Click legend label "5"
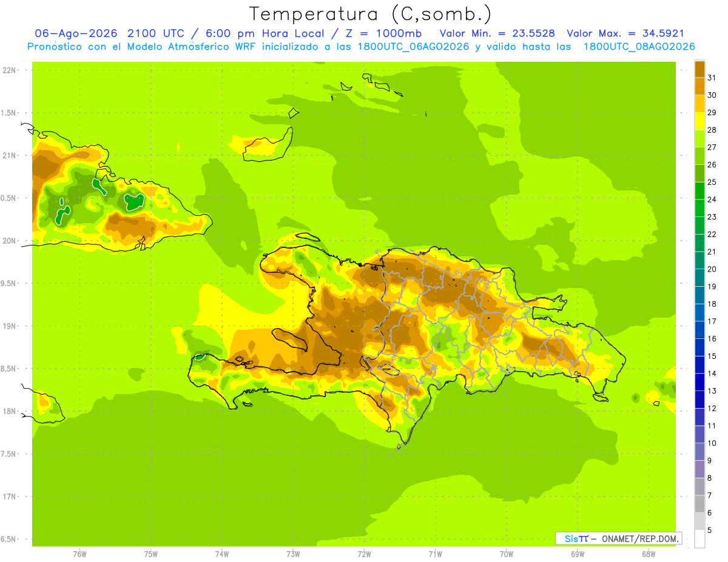 click(x=710, y=530)
